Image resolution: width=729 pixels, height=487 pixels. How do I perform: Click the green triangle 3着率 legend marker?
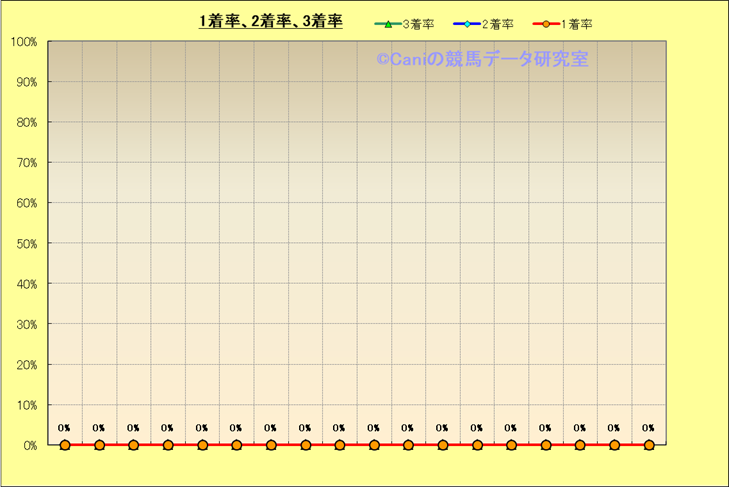[x=388, y=24]
